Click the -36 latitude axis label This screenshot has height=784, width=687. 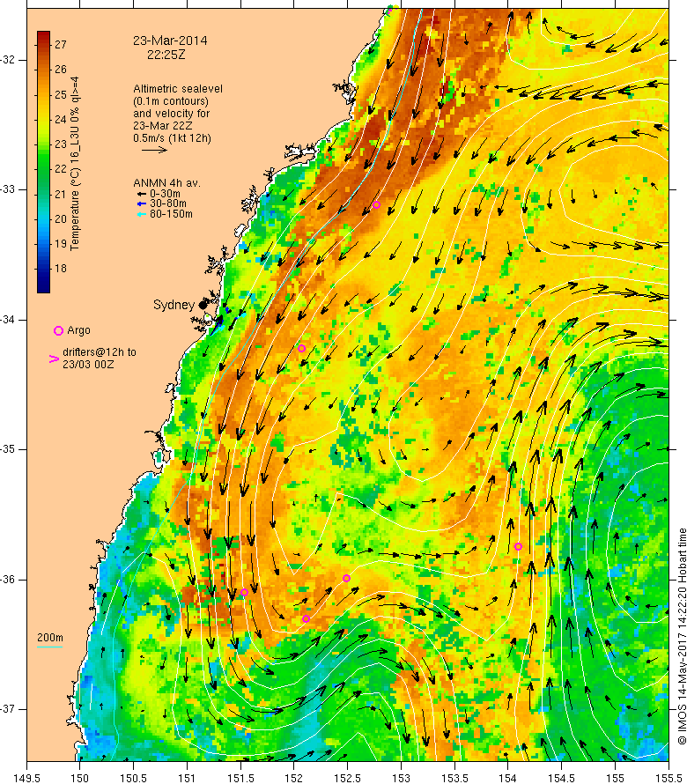(x=8, y=580)
